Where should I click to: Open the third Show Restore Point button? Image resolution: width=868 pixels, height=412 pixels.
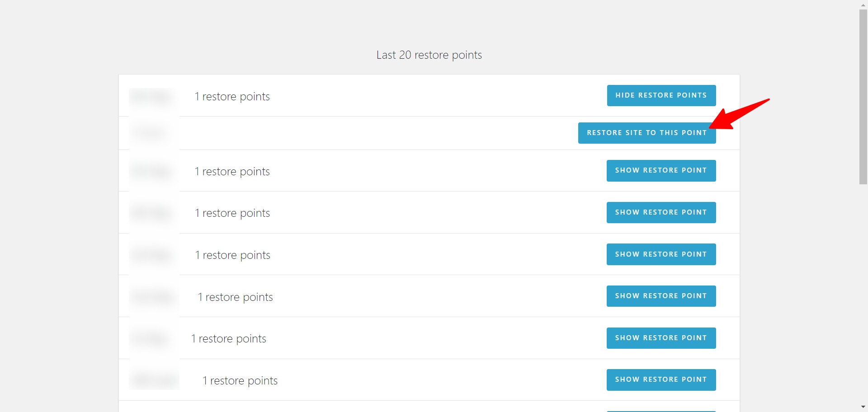coord(661,254)
